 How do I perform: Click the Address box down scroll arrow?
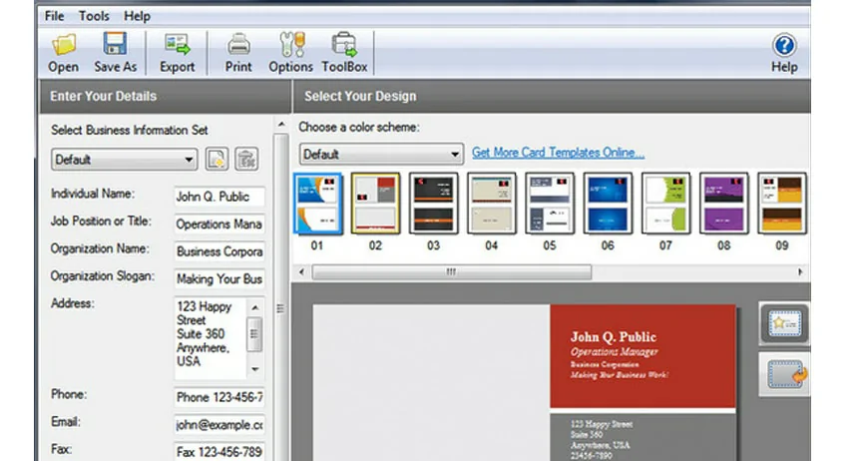pos(254,369)
